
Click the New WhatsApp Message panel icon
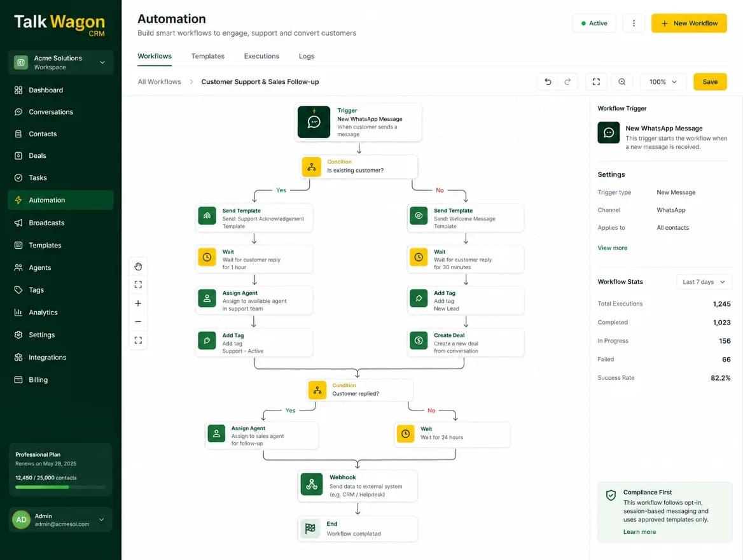click(x=608, y=133)
